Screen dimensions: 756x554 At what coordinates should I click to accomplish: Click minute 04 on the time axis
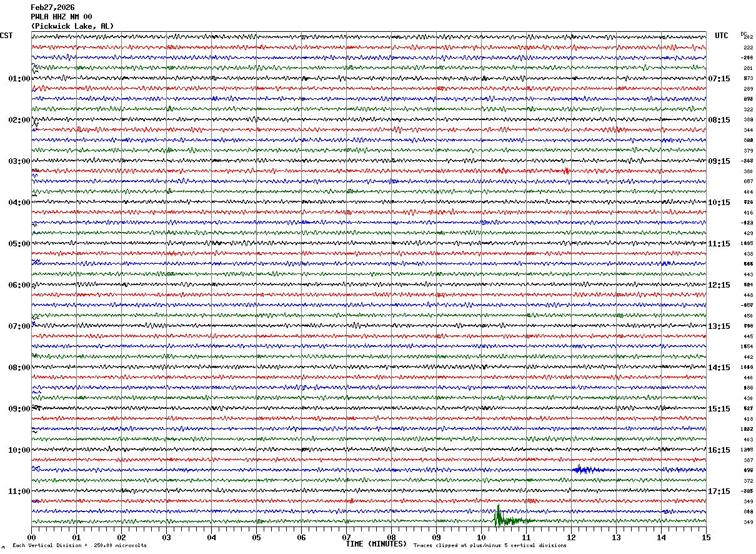tap(211, 537)
